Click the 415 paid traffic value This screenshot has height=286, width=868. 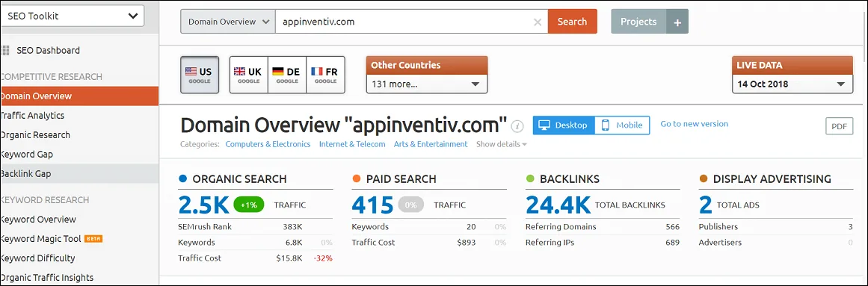(x=372, y=205)
